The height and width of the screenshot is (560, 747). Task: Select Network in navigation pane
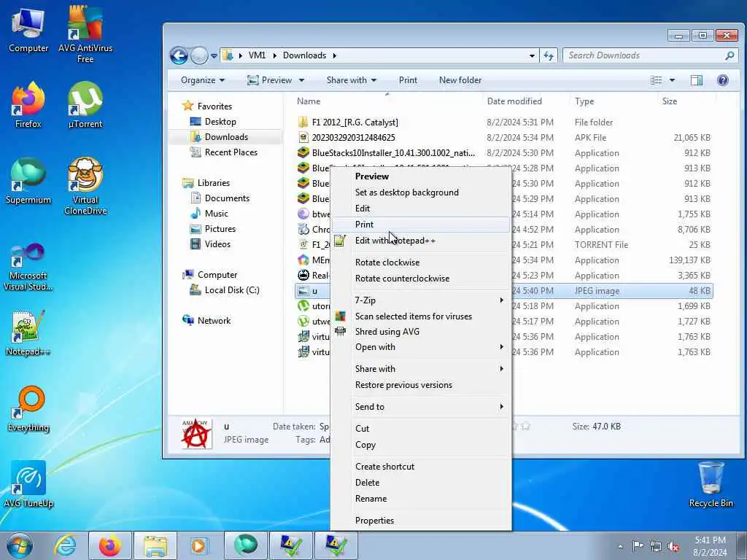click(x=214, y=321)
